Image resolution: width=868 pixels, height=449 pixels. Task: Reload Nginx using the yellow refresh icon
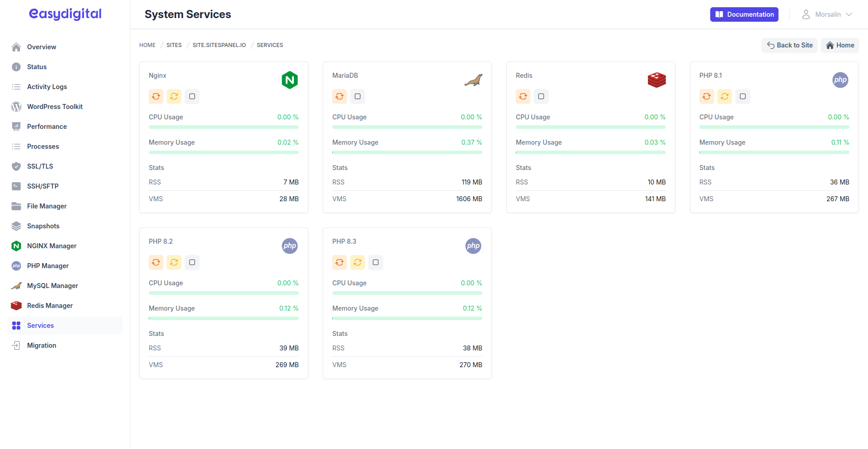(x=174, y=96)
